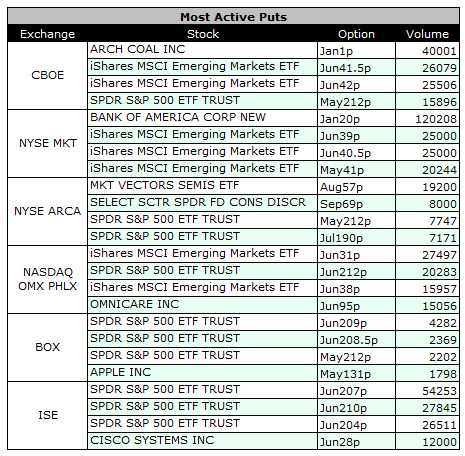The width and height of the screenshot is (465, 456).
Task: Select the BOX exchange cell
Action: click(47, 347)
